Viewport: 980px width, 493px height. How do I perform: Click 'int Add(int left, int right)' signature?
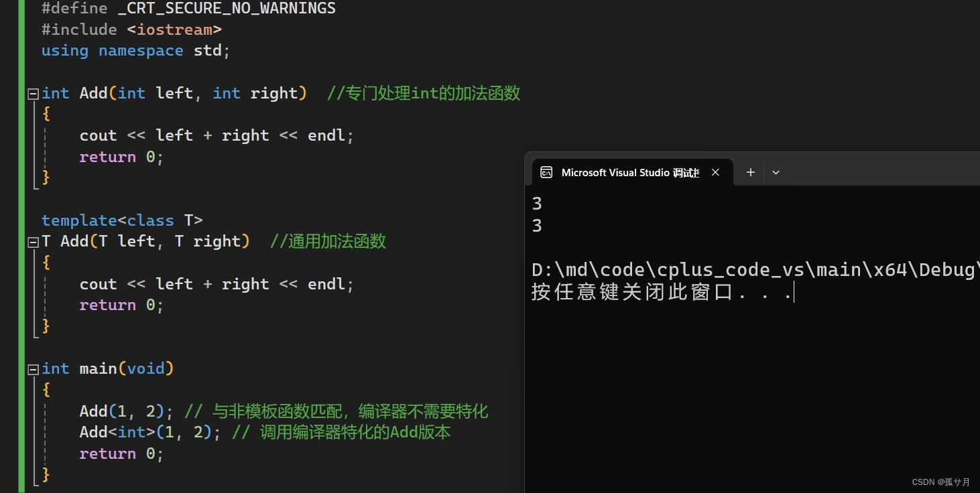[174, 93]
